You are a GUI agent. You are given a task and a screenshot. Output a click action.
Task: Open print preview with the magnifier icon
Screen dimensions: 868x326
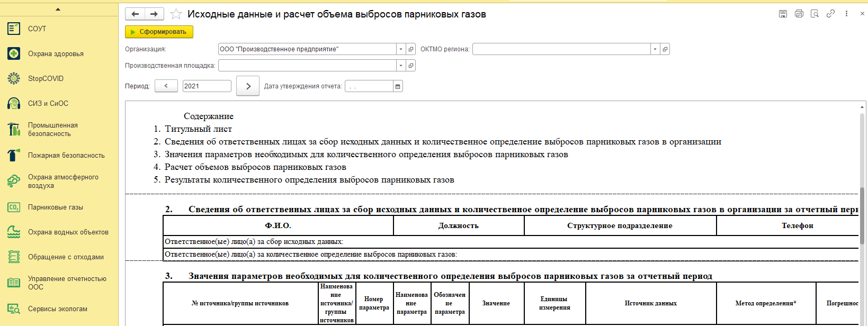click(x=815, y=14)
